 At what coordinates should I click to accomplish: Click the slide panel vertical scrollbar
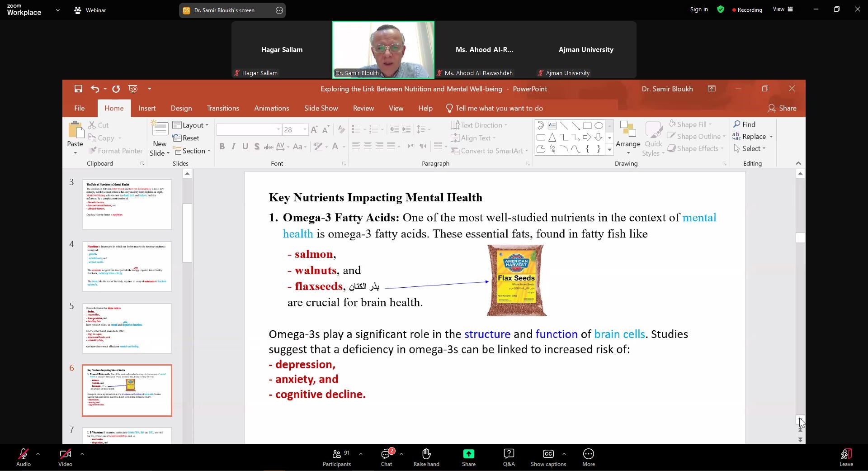point(187,233)
